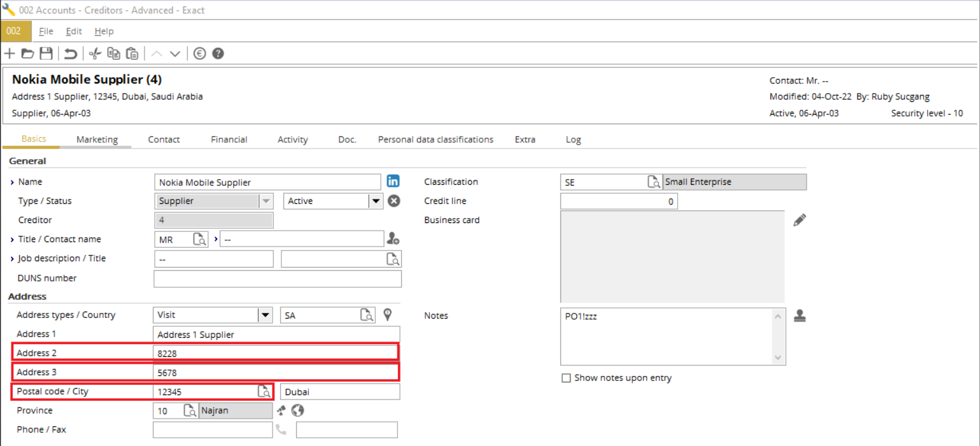The width and height of the screenshot is (980, 446).
Task: Click the satellite icon beside Najran
Action: [281, 410]
